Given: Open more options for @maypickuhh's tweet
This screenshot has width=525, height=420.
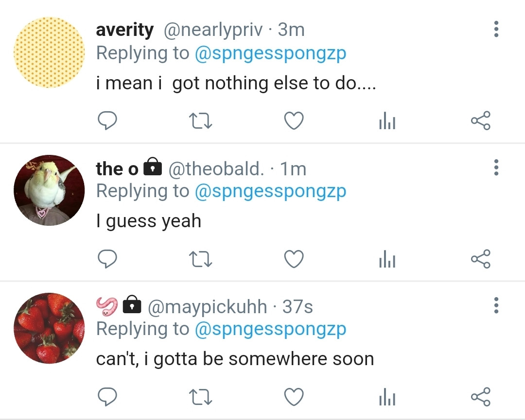Looking at the screenshot, I should click(496, 305).
